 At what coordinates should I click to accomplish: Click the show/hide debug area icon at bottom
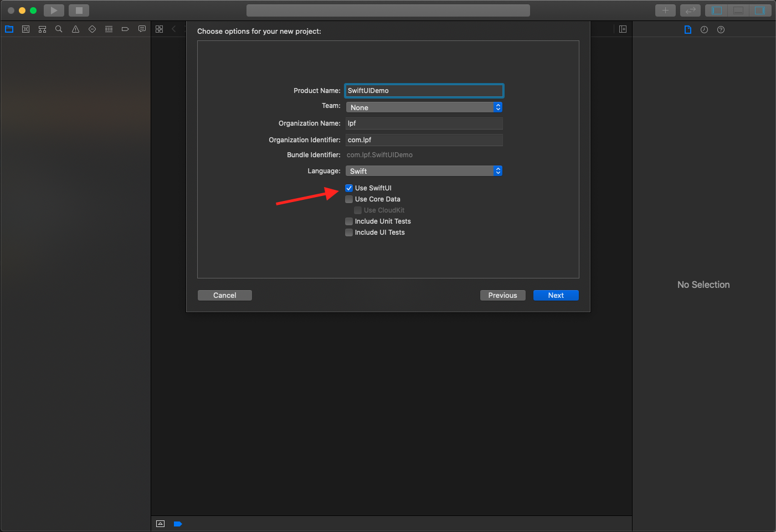[161, 524]
